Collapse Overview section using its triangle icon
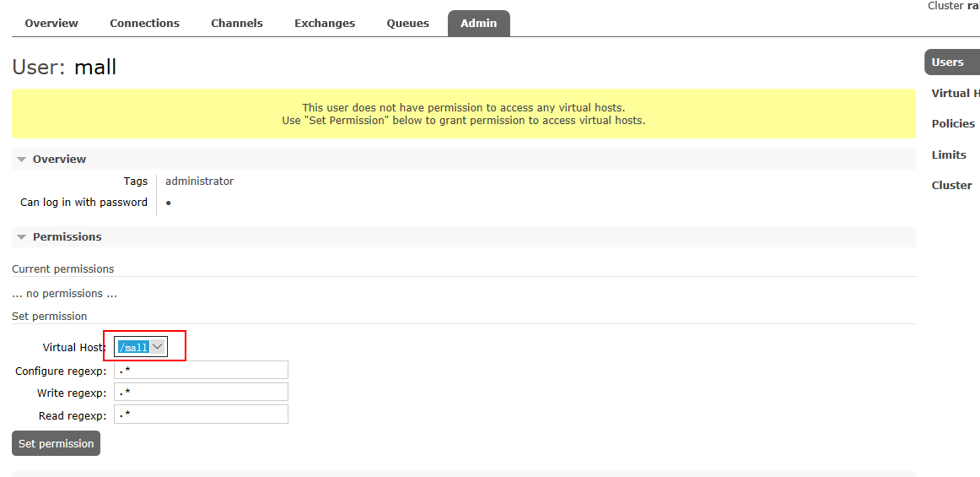The image size is (980, 477). pos(22,160)
